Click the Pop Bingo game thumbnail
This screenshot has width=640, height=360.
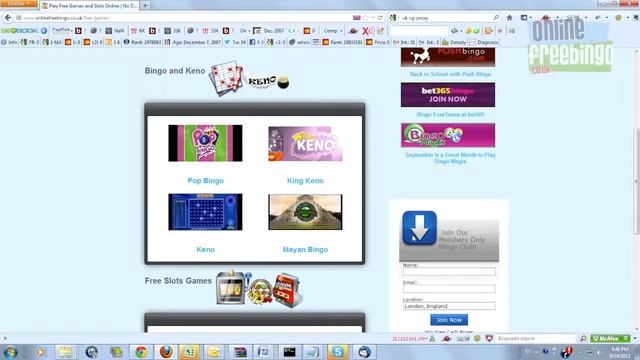point(205,143)
